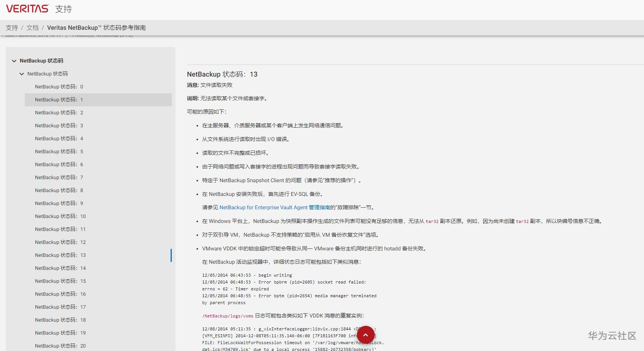Open the 支持 breadcrumb link
644x351 pixels.
(11, 27)
